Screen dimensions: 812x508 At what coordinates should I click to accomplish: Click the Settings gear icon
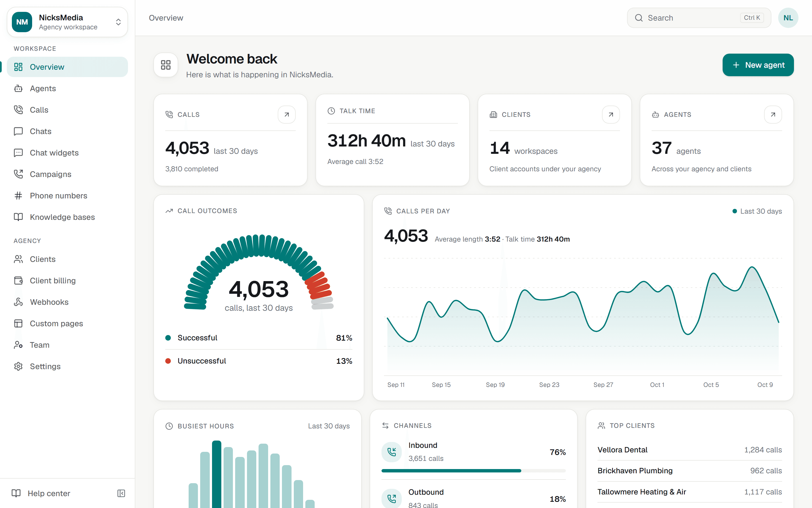point(18,366)
